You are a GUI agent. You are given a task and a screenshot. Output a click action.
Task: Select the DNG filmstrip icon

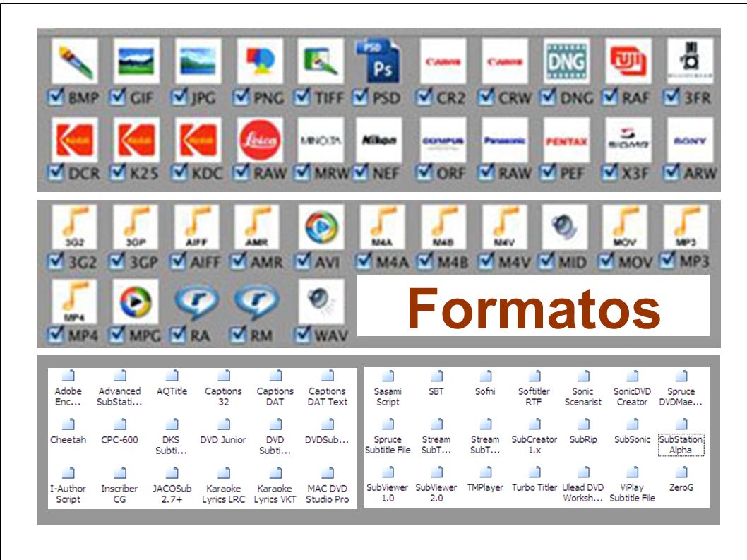[566, 61]
